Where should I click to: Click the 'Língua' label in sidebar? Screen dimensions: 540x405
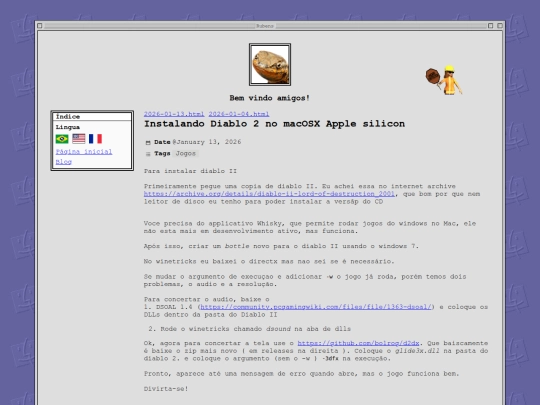coord(68,127)
